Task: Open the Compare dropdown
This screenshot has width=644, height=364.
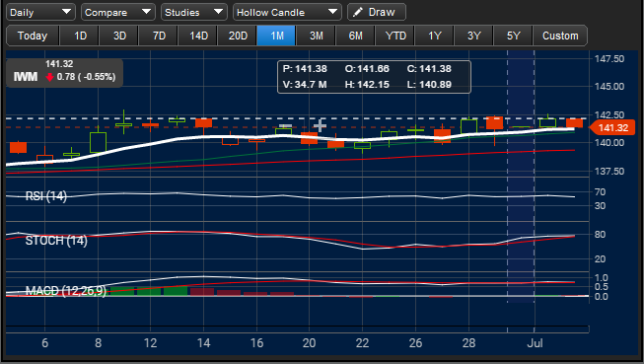Action: (x=118, y=12)
